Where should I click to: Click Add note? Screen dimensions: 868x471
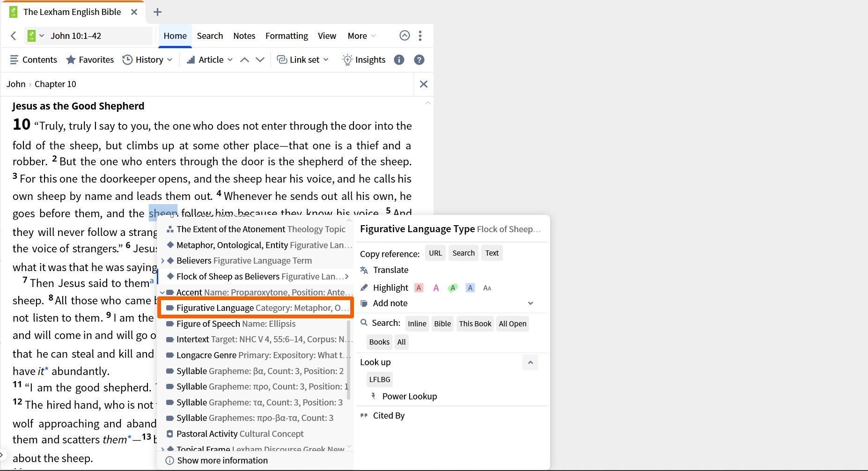tap(384, 303)
